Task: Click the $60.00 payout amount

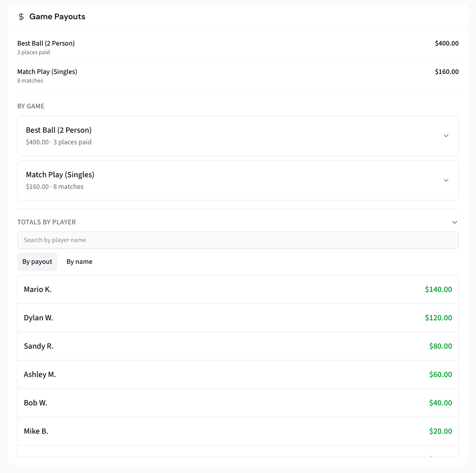Action: (441, 374)
